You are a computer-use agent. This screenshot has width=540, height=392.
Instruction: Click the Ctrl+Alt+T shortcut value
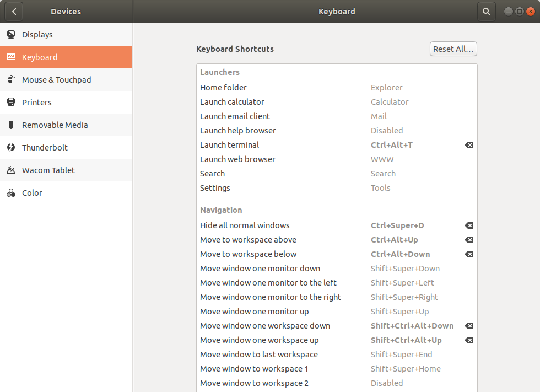(392, 145)
